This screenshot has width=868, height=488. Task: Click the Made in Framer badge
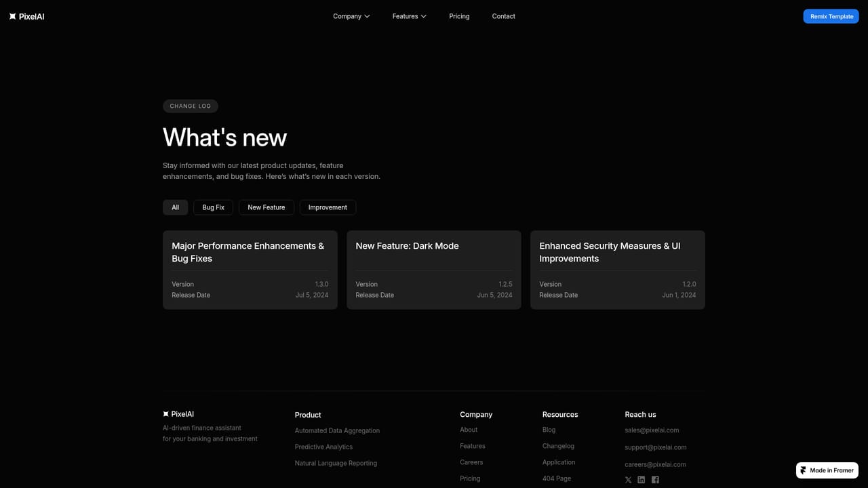(827, 470)
